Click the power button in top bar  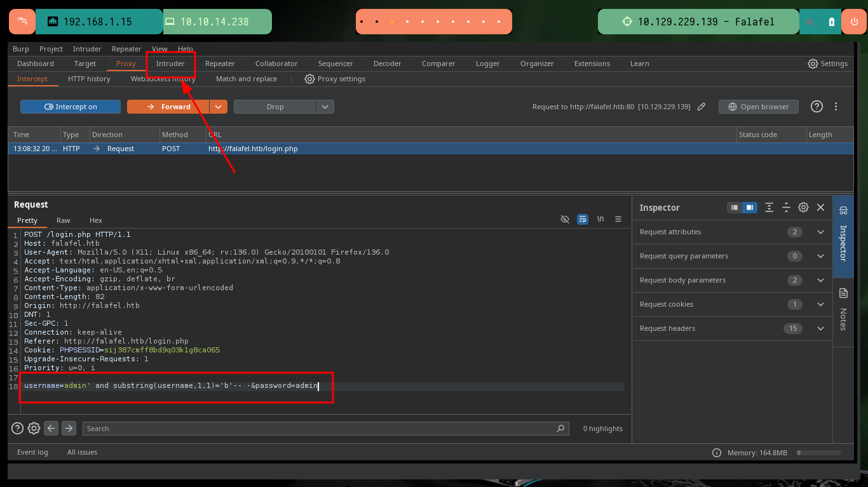(853, 22)
